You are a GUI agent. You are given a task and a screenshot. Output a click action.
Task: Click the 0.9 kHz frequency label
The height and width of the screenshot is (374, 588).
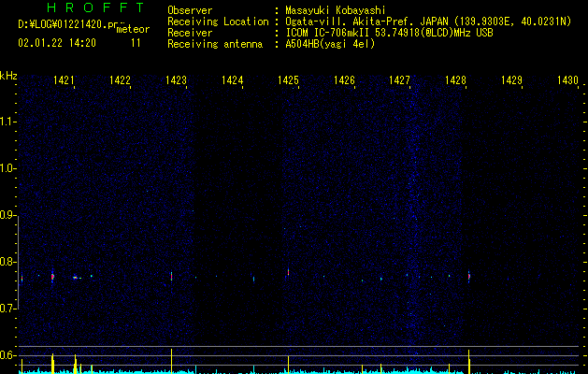pos(7,215)
